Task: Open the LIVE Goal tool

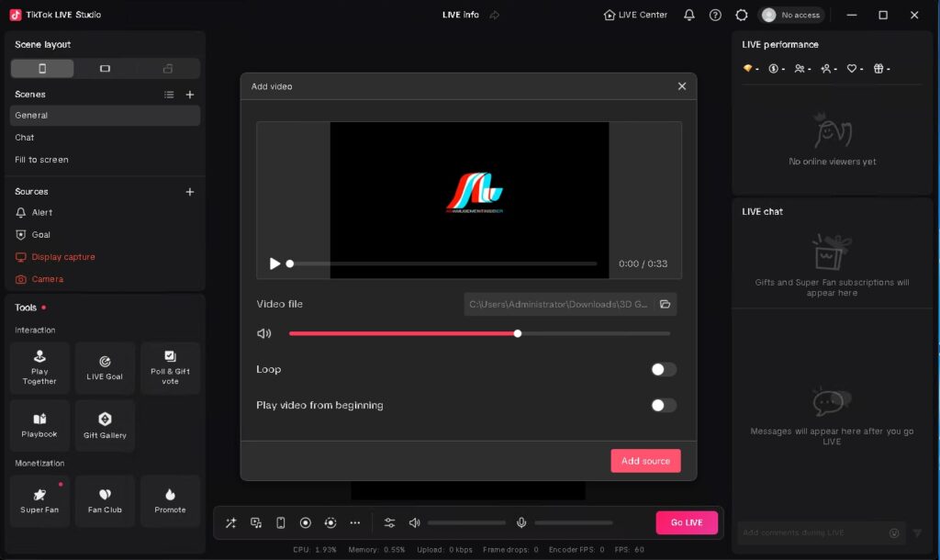Action: point(105,367)
